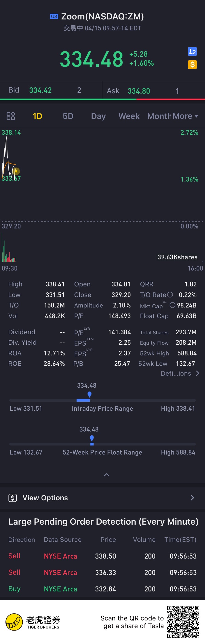
Task: Tap the View Options dollar icon
Action: (x=13, y=498)
